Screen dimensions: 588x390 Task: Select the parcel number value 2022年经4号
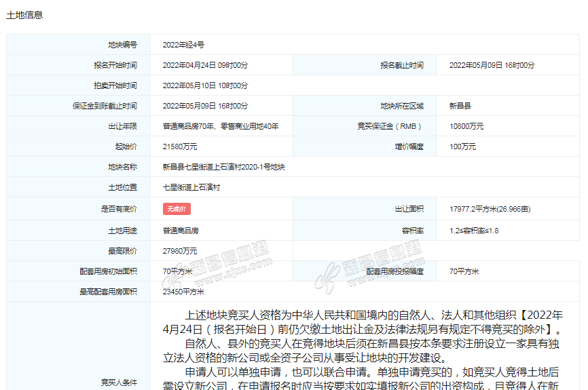183,45
